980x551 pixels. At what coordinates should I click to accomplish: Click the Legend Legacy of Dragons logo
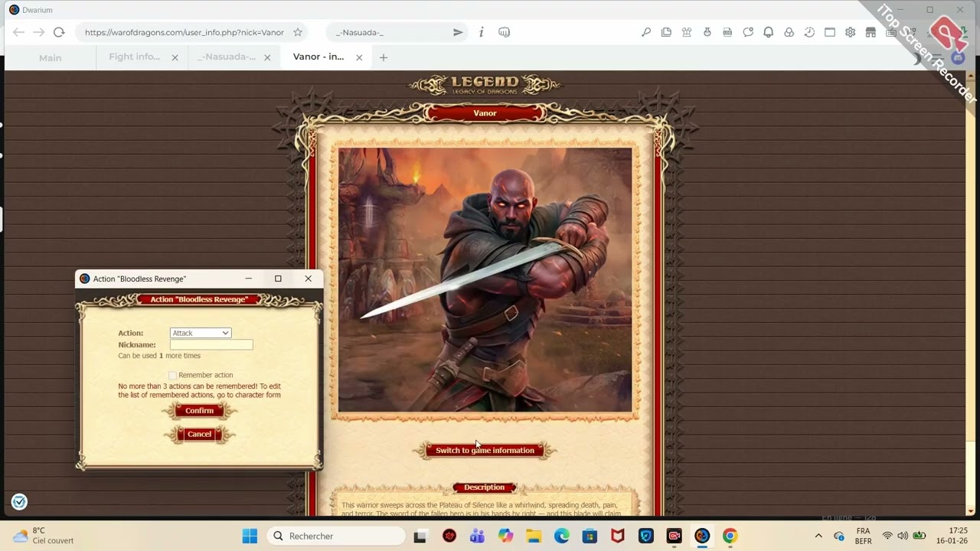(485, 86)
